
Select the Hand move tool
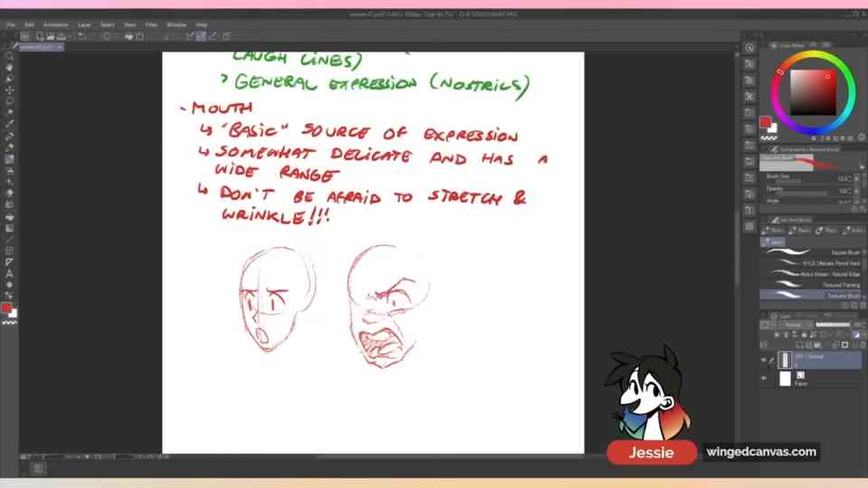[x=10, y=67]
